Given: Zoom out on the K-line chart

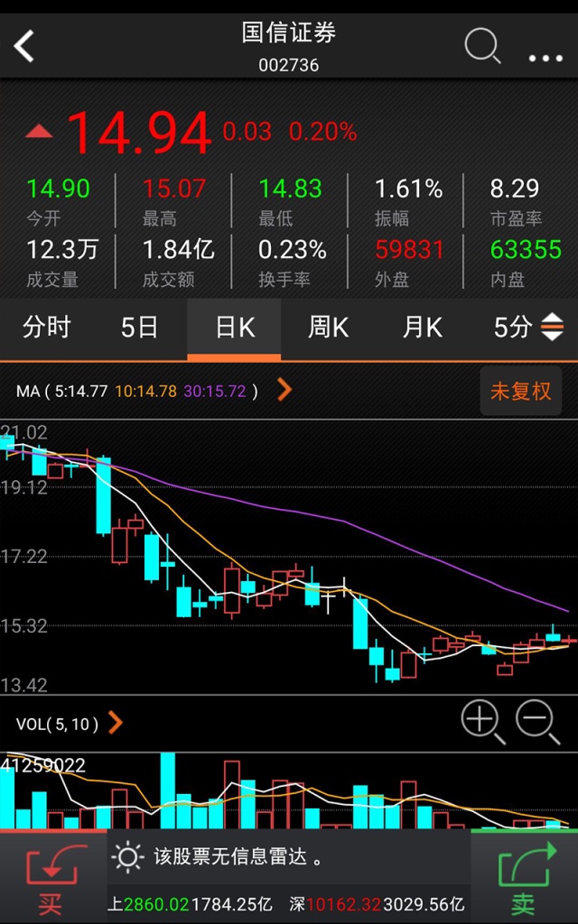Looking at the screenshot, I should 537,722.
